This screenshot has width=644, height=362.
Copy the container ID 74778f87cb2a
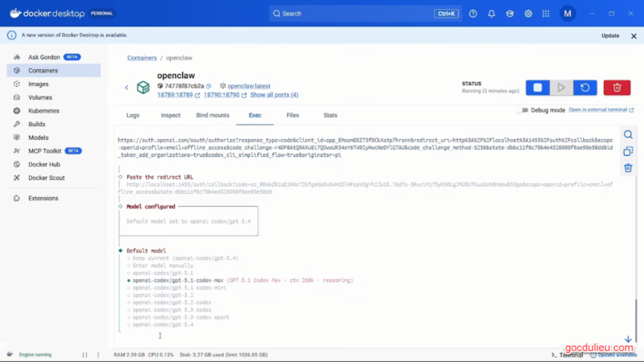coord(208,85)
